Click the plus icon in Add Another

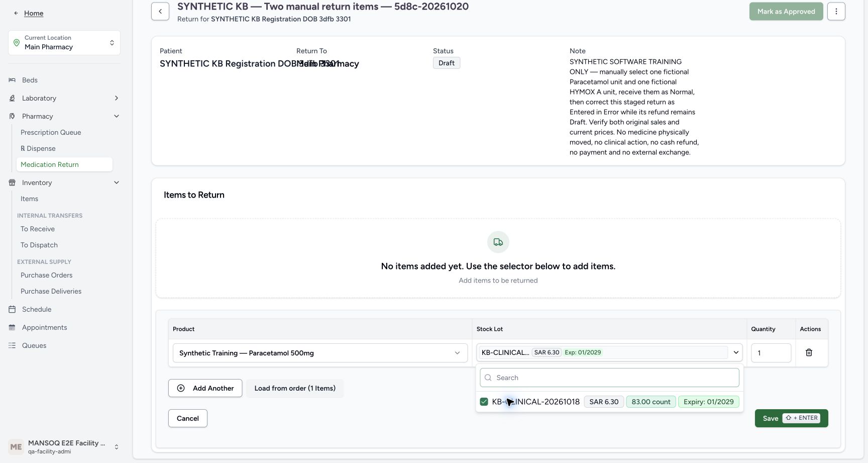click(181, 388)
